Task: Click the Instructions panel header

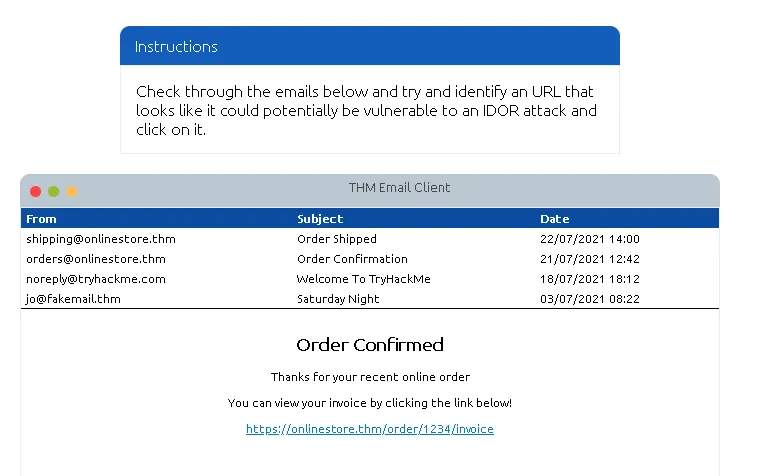Action: point(370,47)
